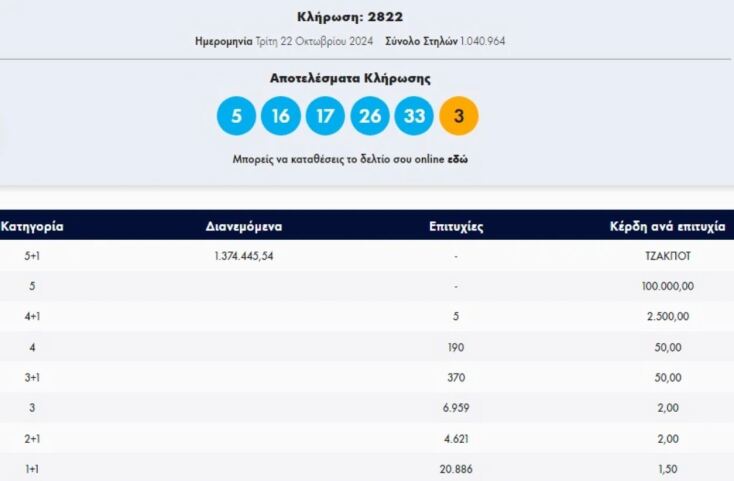This screenshot has height=481, width=734.
Task: Click the 1.374.445,54 jackpot amount
Action: pyautogui.click(x=243, y=256)
